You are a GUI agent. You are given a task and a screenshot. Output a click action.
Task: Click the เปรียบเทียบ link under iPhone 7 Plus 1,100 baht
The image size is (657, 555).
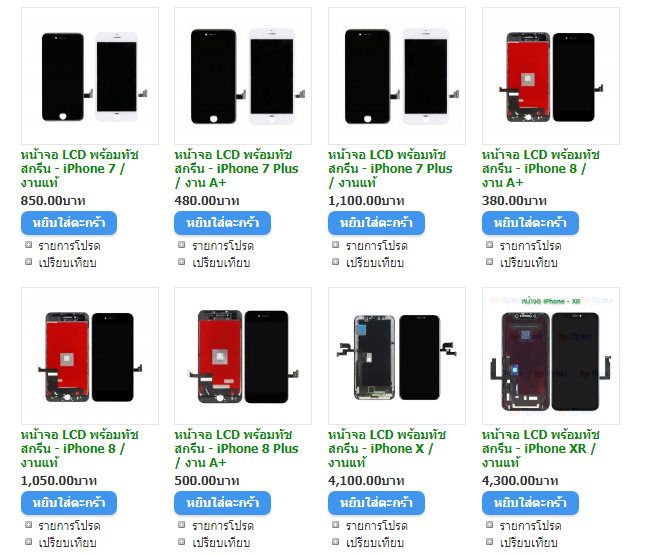tap(375, 263)
